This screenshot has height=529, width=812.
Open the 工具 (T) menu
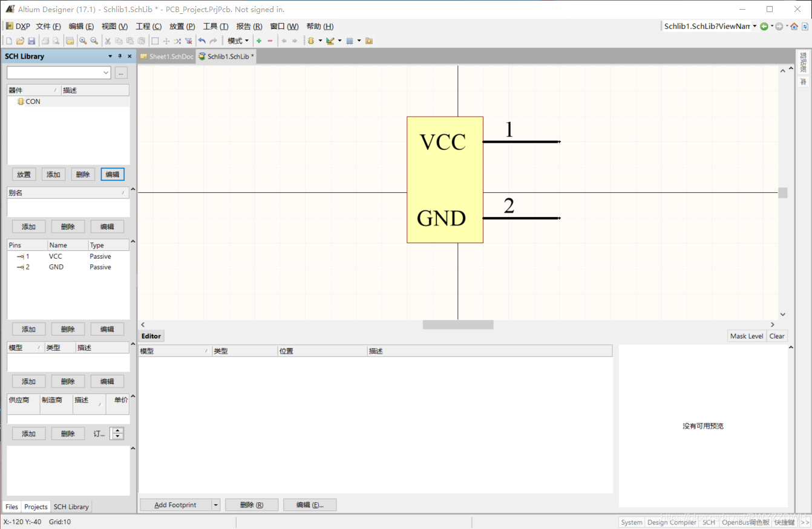215,26
